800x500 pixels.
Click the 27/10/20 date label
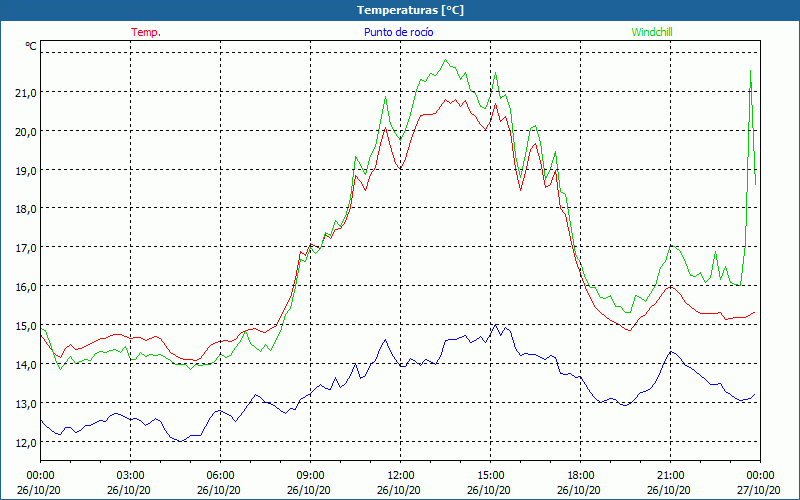[x=759, y=490]
